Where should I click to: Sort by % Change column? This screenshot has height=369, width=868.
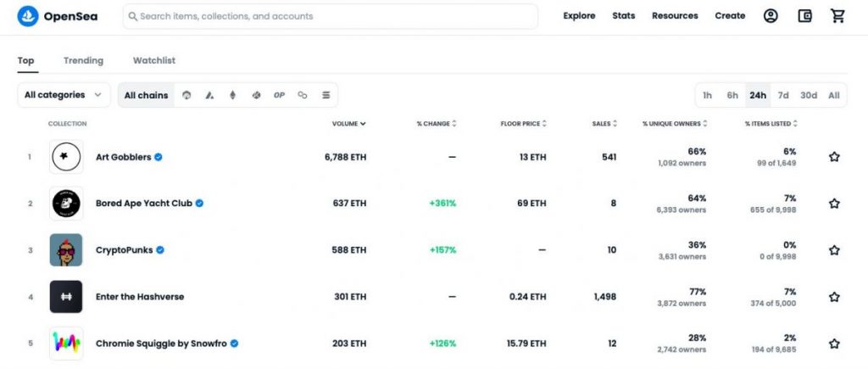click(x=437, y=124)
